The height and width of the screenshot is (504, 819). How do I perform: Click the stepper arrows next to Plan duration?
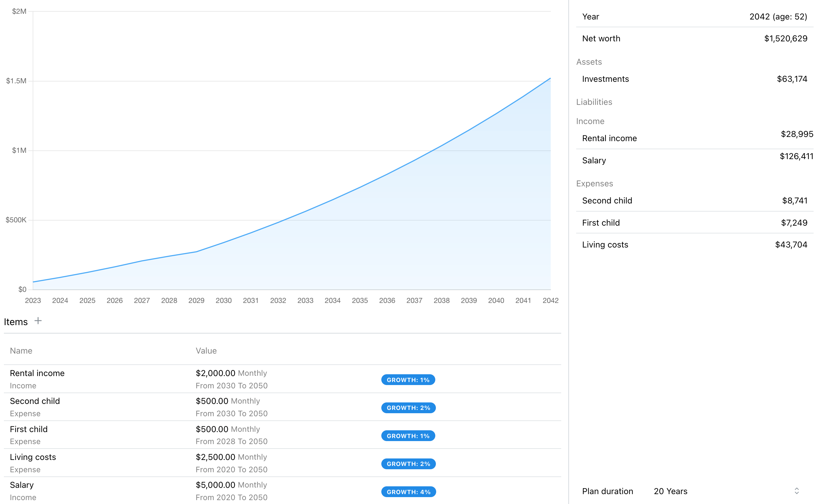(797, 491)
